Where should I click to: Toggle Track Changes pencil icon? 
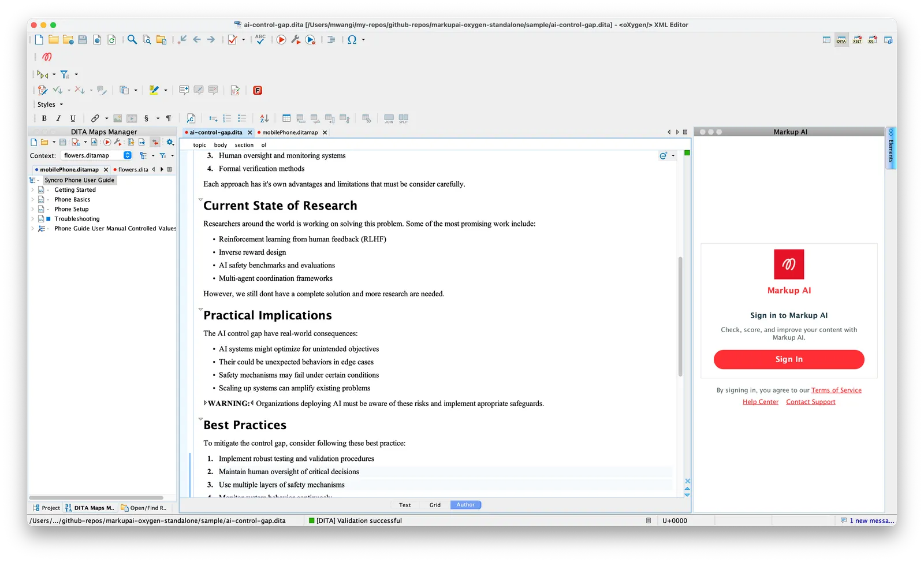click(42, 90)
